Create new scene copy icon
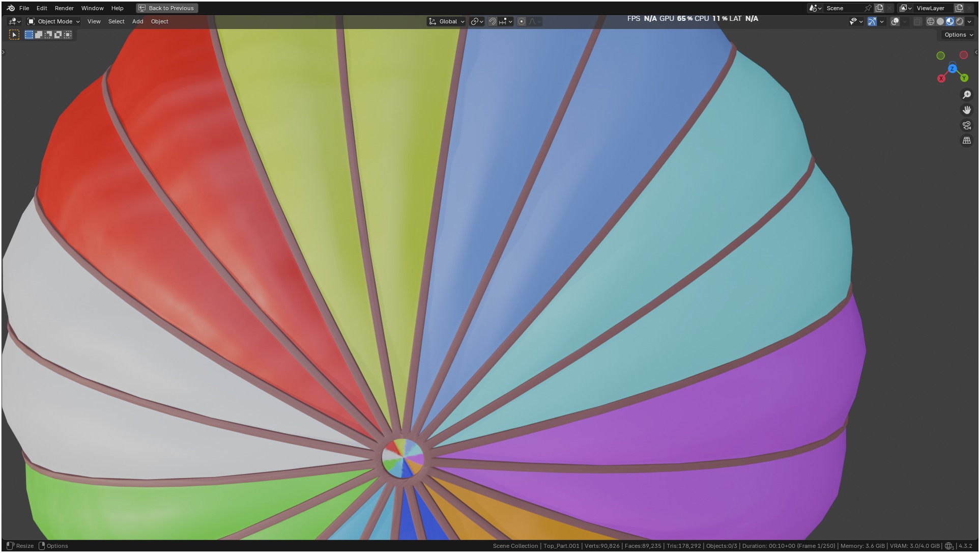Viewport: 980px width, 553px height. (879, 8)
